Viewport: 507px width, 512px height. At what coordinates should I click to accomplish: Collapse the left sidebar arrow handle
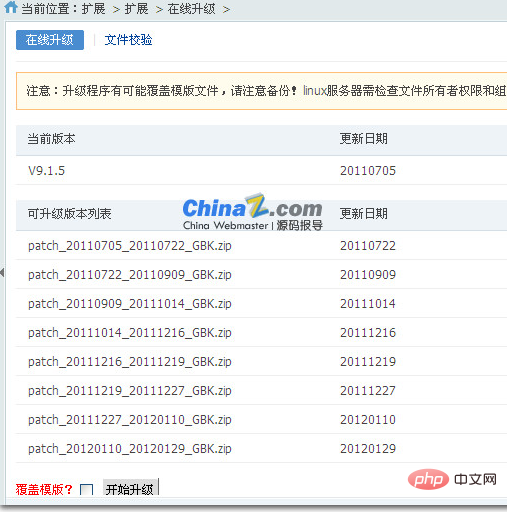coord(2,272)
